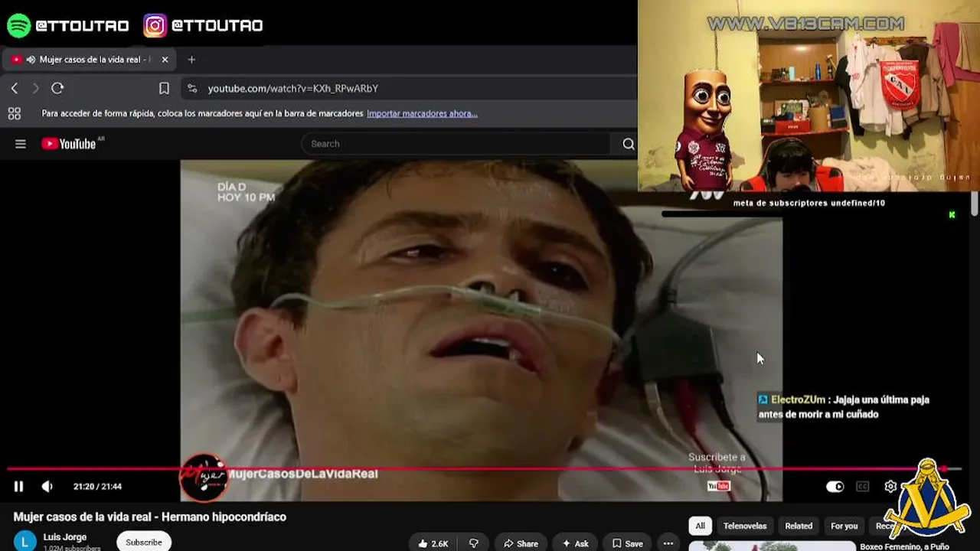Go to YouTube home via the logo
The height and width of the screenshot is (551, 980).
(x=69, y=144)
